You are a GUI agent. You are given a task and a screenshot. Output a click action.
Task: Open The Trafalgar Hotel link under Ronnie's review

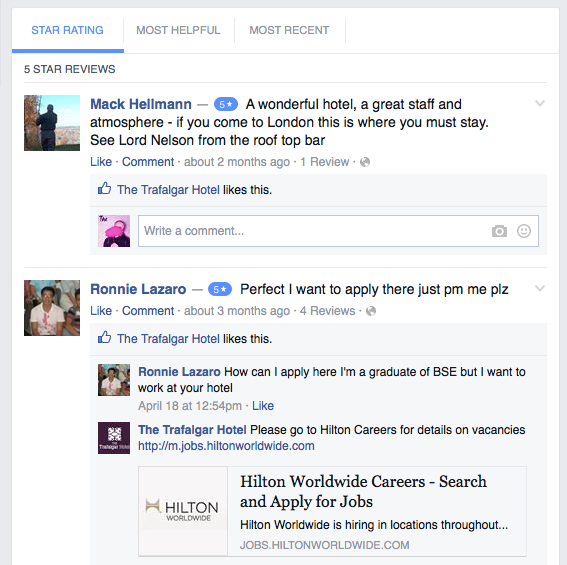pyautogui.click(x=168, y=339)
